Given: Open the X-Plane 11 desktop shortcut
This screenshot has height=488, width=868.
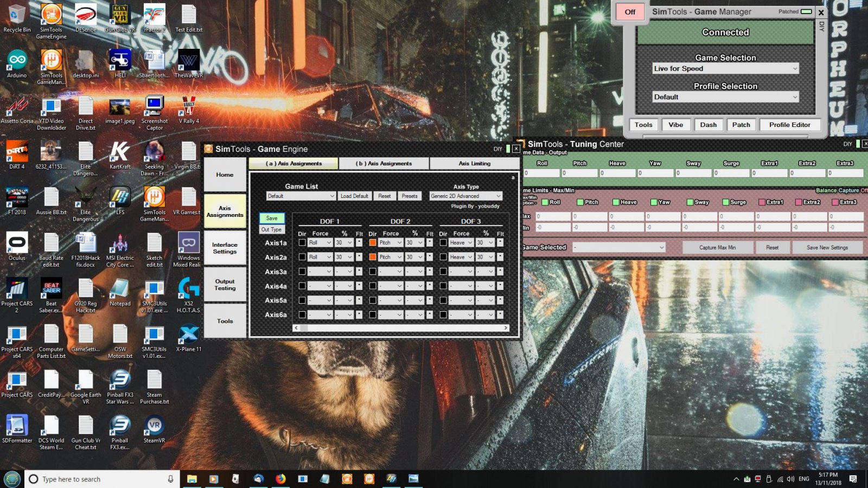Looking at the screenshot, I should click(189, 337).
